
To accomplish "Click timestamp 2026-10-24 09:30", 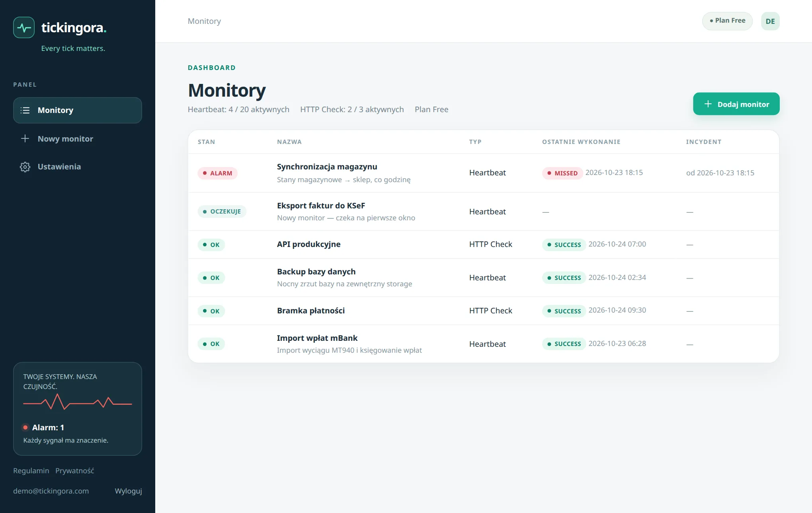I will point(617,310).
